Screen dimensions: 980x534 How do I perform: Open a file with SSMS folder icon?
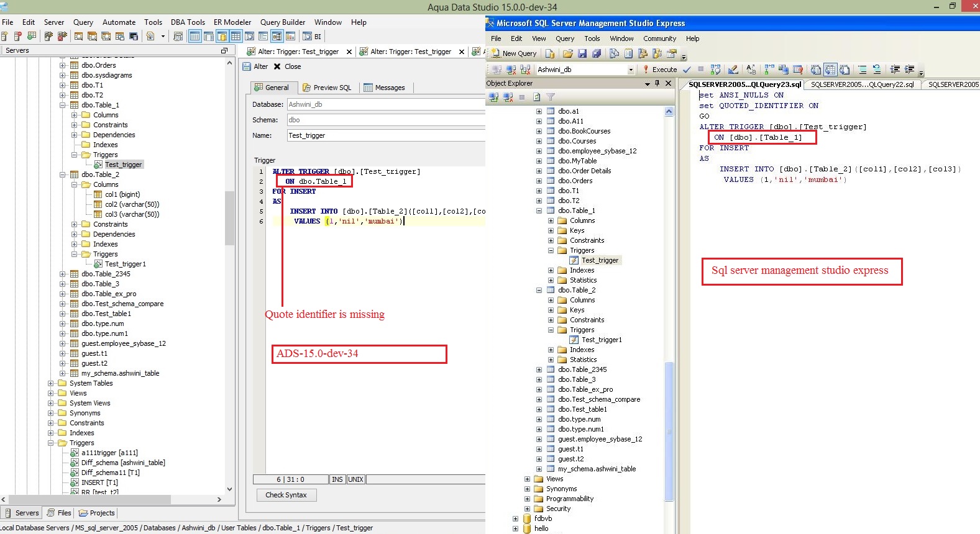[x=567, y=53]
